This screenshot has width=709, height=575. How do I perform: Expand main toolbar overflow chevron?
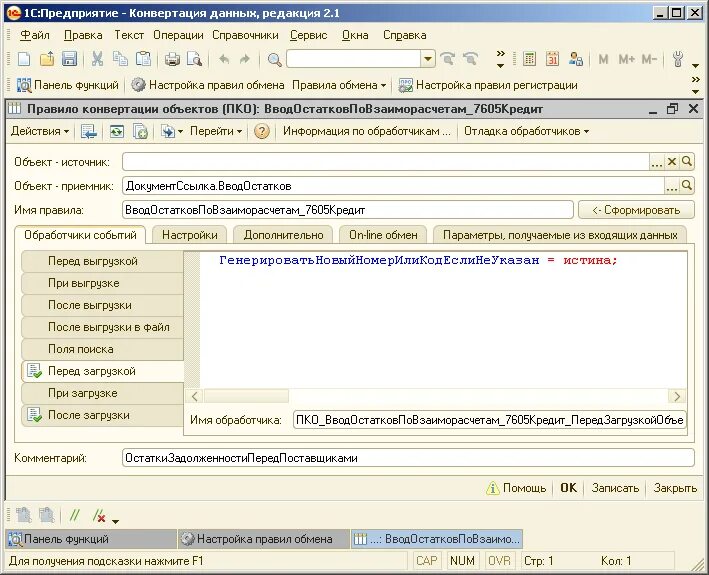[x=500, y=59]
